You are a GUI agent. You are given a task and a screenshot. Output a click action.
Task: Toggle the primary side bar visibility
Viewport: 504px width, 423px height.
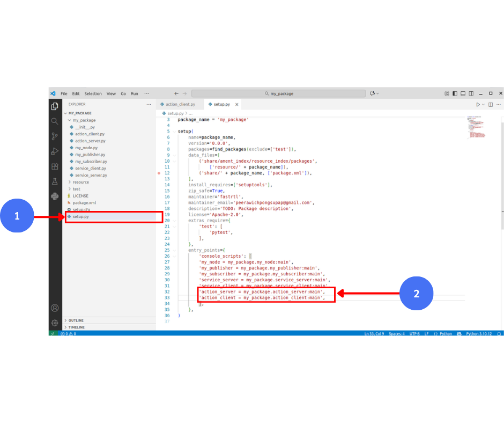coord(455,93)
